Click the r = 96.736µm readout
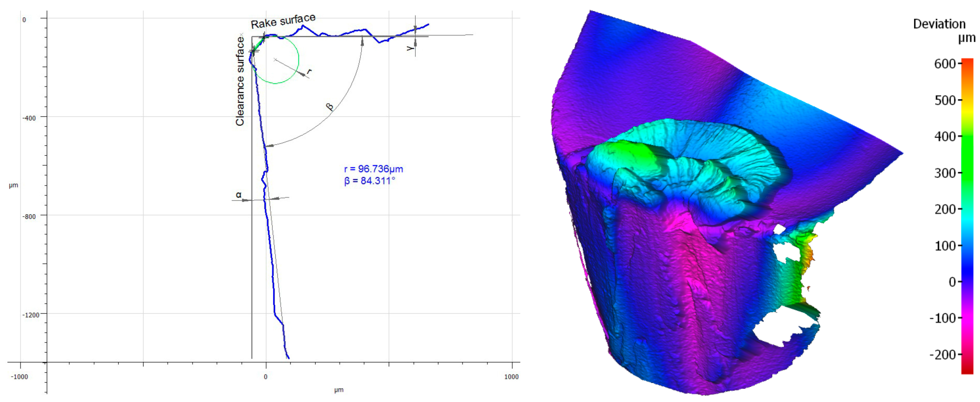The width and height of the screenshot is (980, 402). (373, 169)
